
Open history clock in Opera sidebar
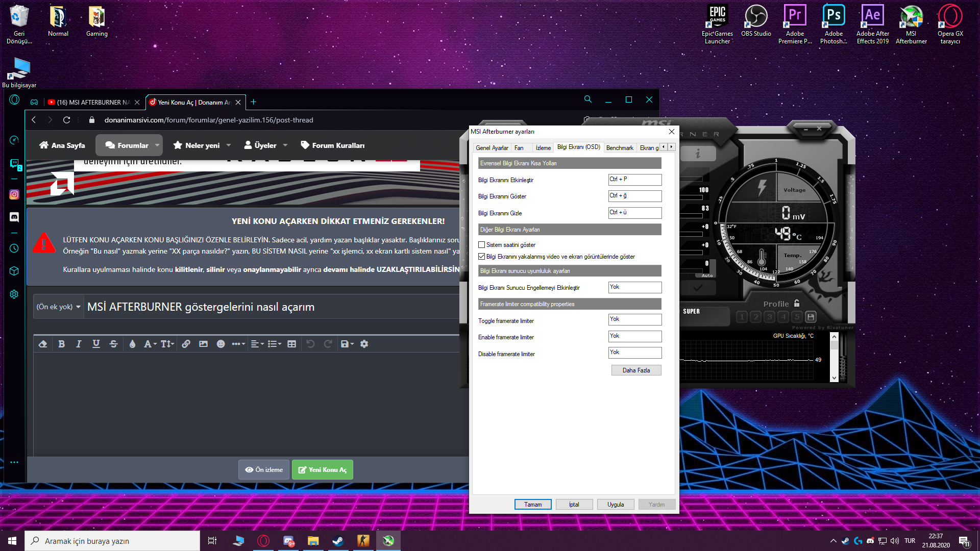click(x=14, y=248)
